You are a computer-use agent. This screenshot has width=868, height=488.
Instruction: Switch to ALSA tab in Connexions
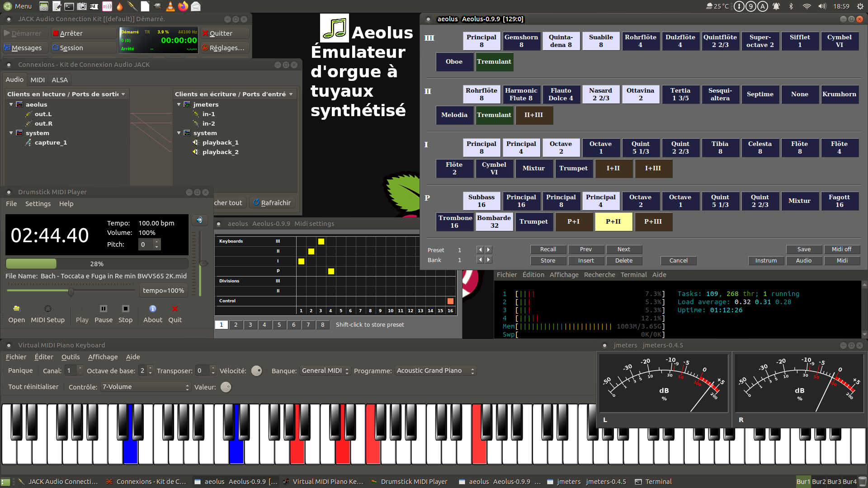click(x=60, y=80)
